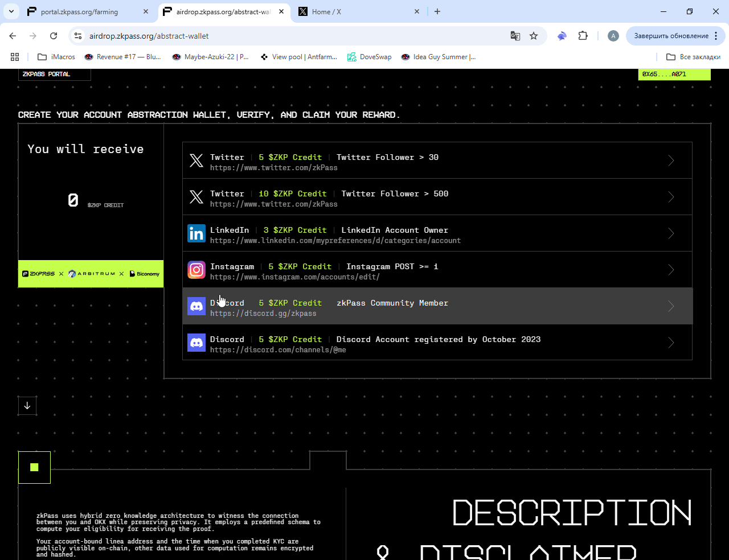Open the Revenue #17 bookmark
The image size is (729, 560).
pyautogui.click(x=122, y=57)
